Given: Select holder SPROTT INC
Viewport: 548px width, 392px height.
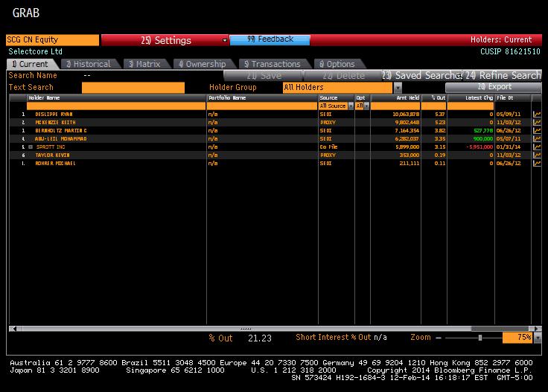Looking at the screenshot, I should 51,147.
